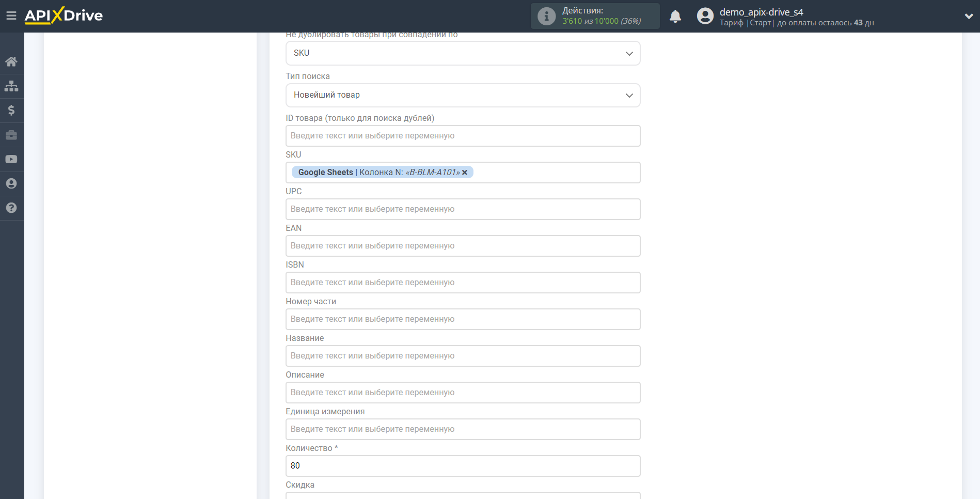Click the 'Описание' input field
The image size is (980, 499).
coord(463,393)
